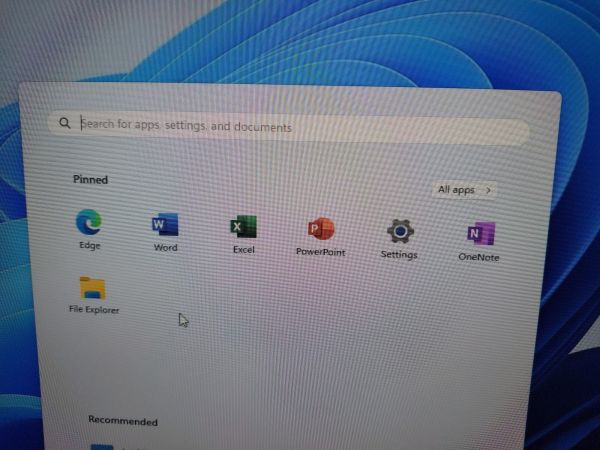
Task: Click the Recommended section heading
Action: [123, 421]
